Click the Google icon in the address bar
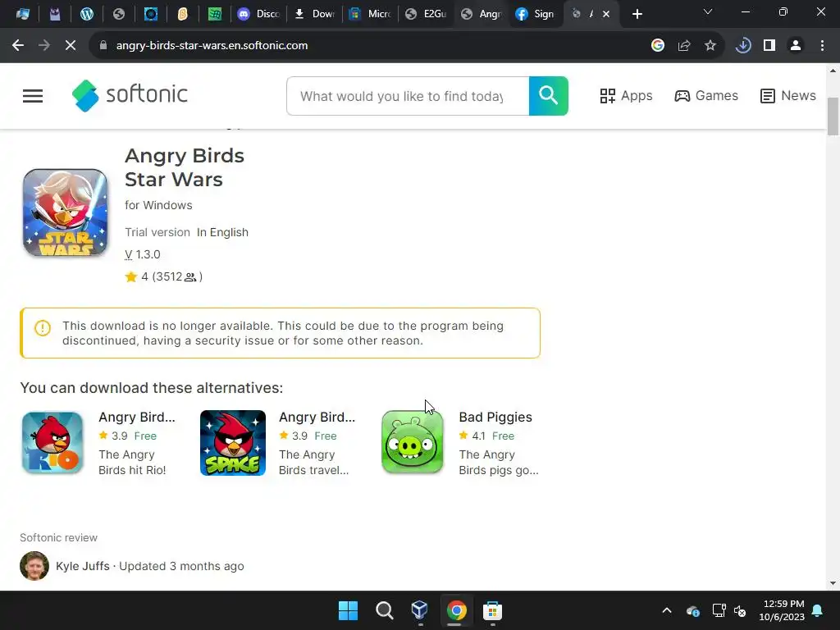 pos(658,46)
